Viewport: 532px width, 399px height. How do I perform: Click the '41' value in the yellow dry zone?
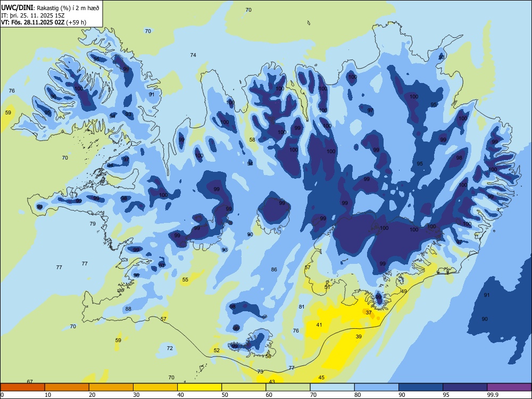click(319, 325)
